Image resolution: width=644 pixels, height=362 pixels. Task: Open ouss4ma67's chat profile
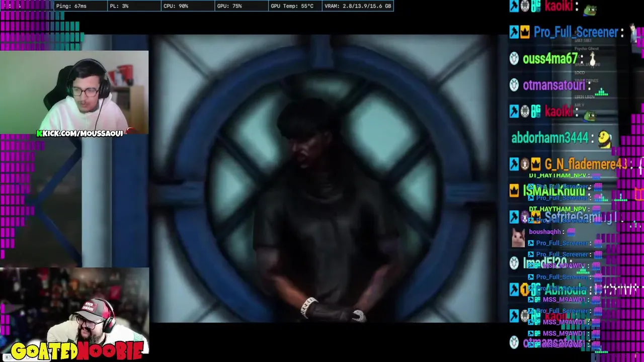pos(550,59)
